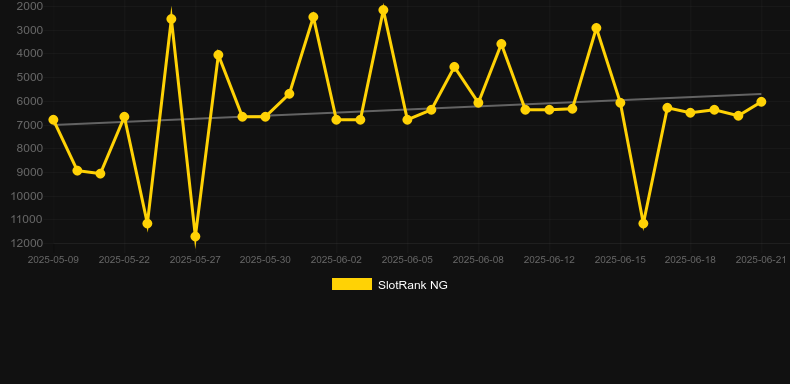Click the 2025-06-02 x-axis date label
Image resolution: width=790 pixels, height=384 pixels.
pos(336,260)
